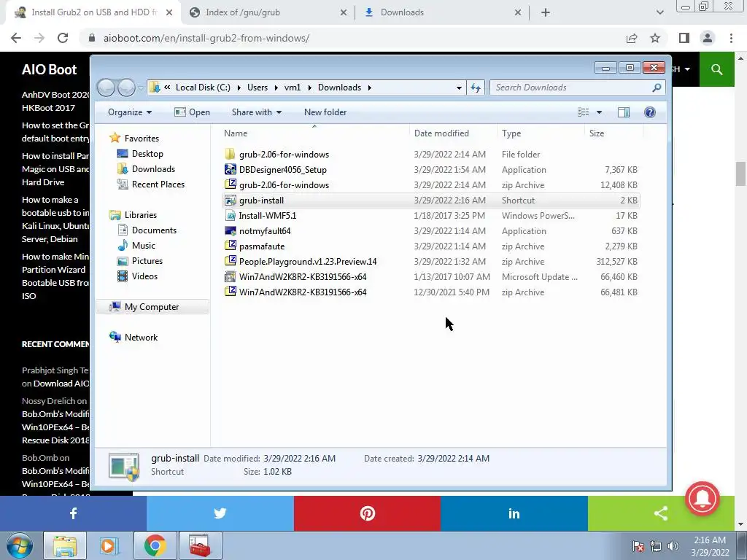This screenshot has height=560, width=747.
Task: Click the green website search icon
Action: pyautogui.click(x=716, y=69)
